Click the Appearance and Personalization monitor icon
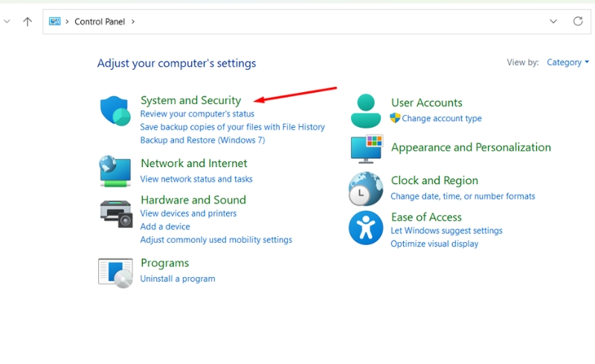 pyautogui.click(x=367, y=149)
